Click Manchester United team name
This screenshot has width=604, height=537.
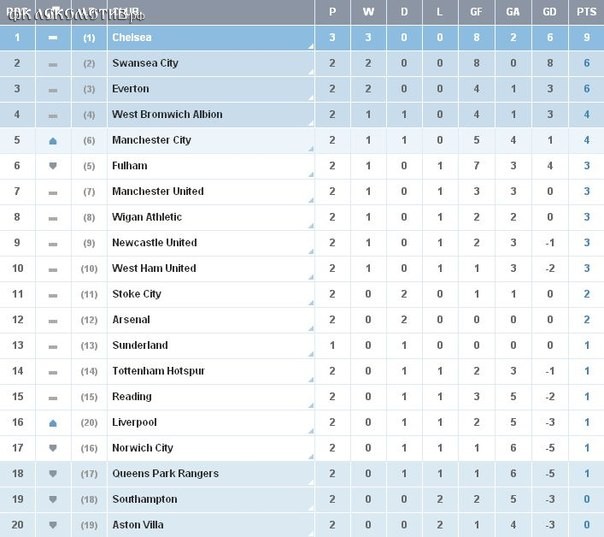point(157,192)
